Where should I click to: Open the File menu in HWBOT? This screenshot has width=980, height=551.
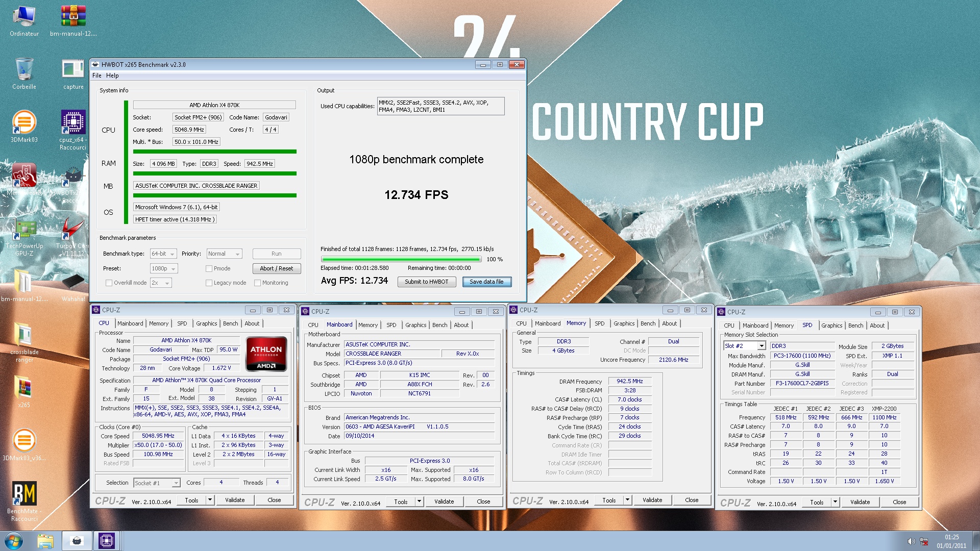(96, 76)
